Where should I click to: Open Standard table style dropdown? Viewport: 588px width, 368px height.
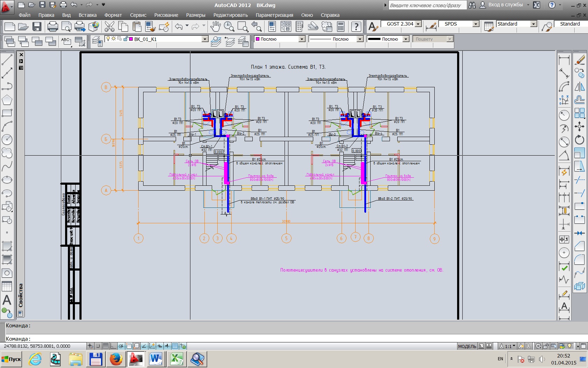coord(533,24)
